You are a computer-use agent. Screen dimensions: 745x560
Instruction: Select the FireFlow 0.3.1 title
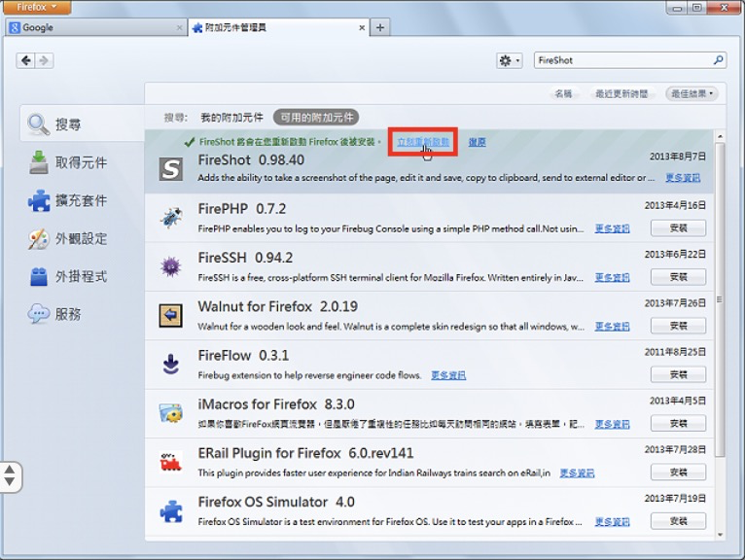[243, 356]
